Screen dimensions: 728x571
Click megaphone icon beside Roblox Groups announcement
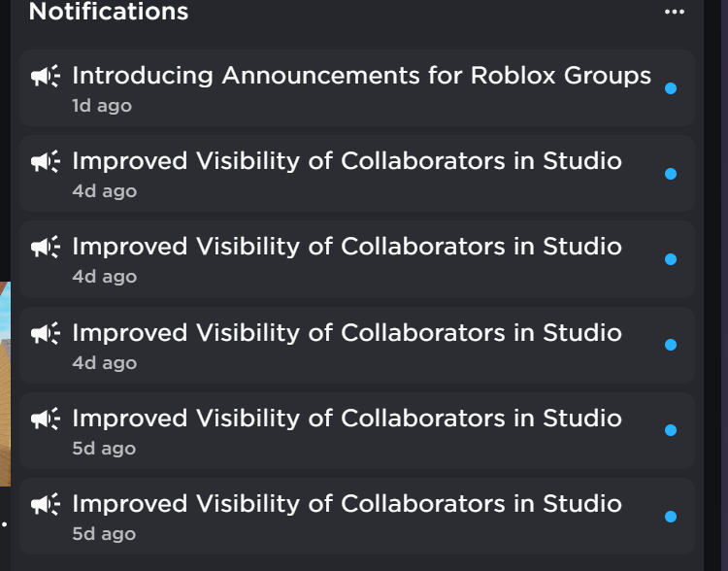[x=46, y=76]
